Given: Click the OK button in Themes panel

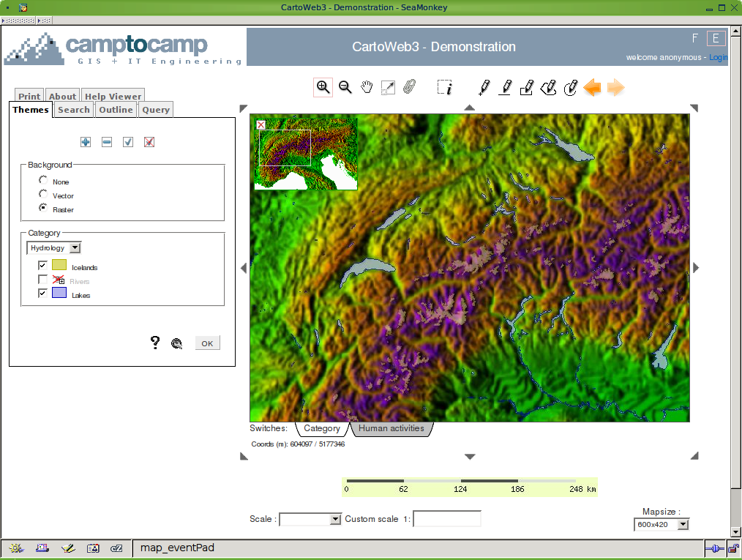Looking at the screenshot, I should [x=207, y=343].
